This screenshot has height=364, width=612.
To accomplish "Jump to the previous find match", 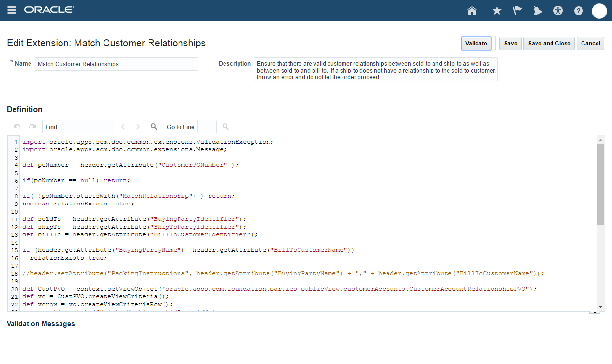I will (x=123, y=127).
